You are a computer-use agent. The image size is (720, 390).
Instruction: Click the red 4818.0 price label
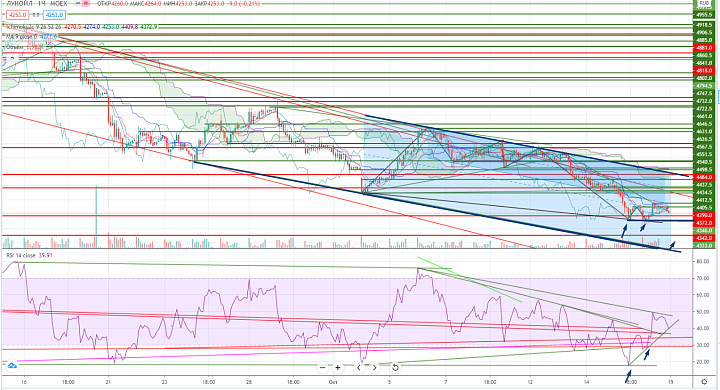[704, 71]
